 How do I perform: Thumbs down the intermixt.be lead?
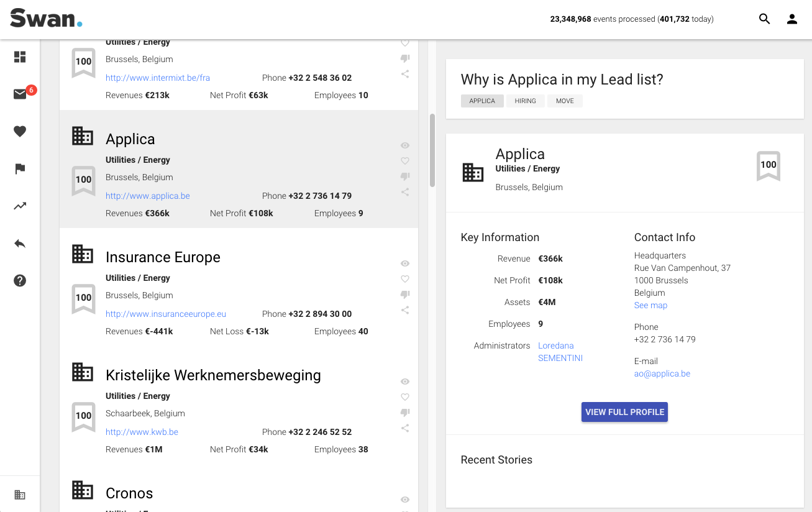405,58
